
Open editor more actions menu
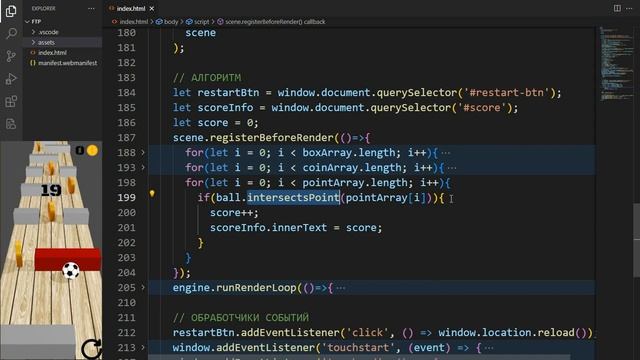click(629, 8)
